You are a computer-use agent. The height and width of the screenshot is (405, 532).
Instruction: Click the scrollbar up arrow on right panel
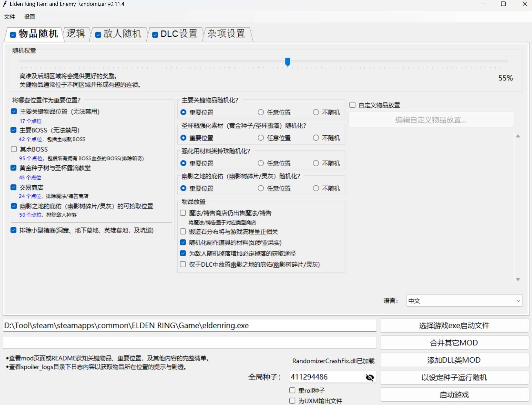point(518,135)
